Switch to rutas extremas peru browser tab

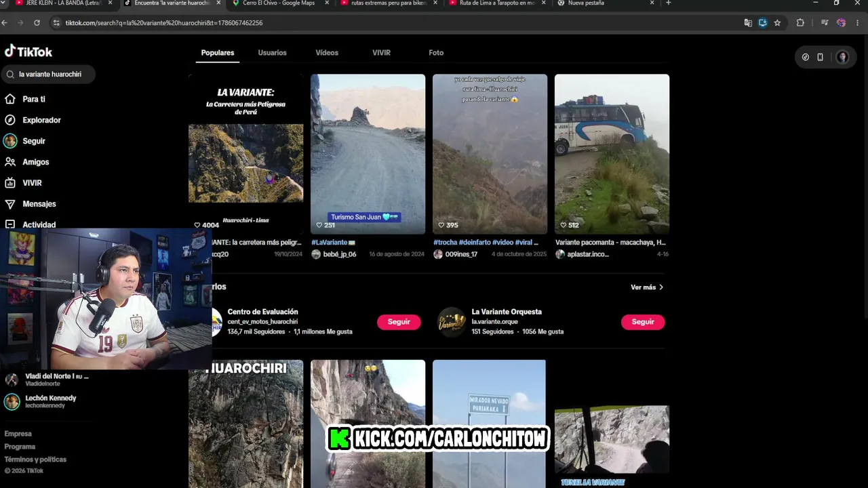point(389,3)
